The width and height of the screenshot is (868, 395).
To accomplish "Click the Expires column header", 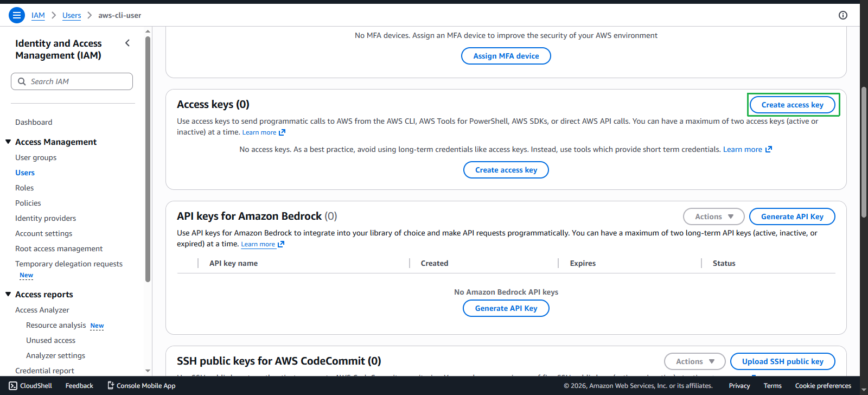I will coord(583,263).
